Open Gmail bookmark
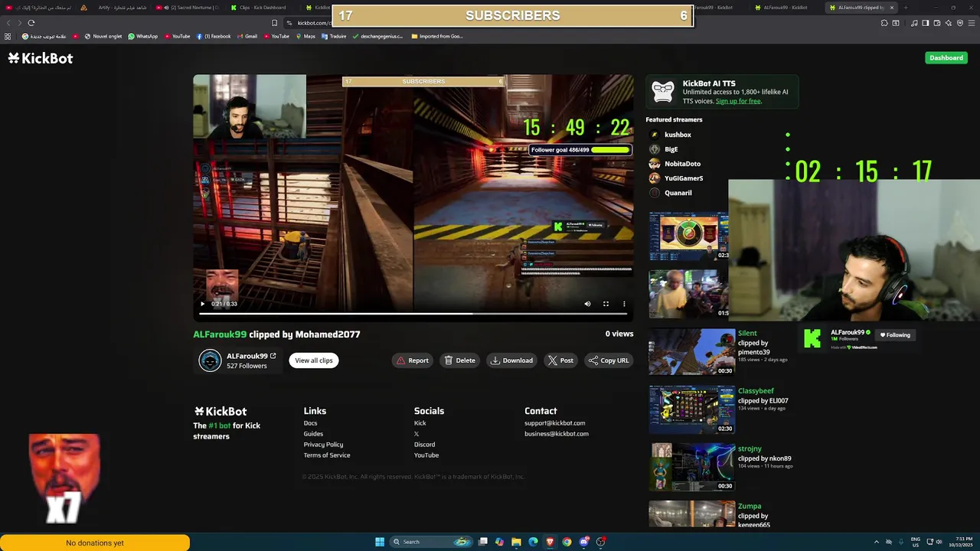 click(247, 36)
